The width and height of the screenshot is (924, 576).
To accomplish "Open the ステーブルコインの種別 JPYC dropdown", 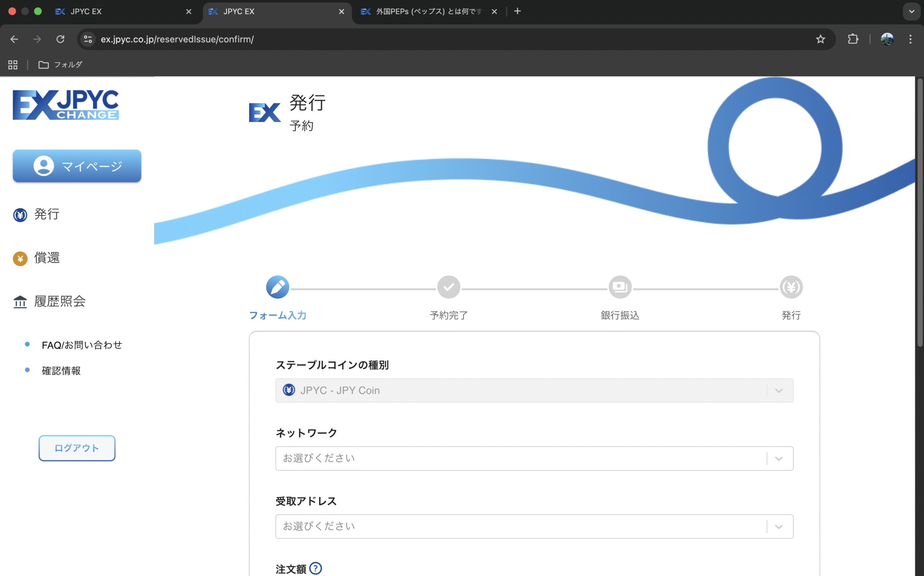I will [x=534, y=390].
